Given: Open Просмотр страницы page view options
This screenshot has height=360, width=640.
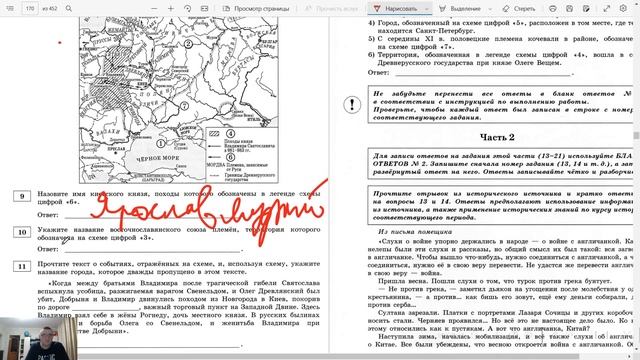Looking at the screenshot, I should tap(256, 9).
